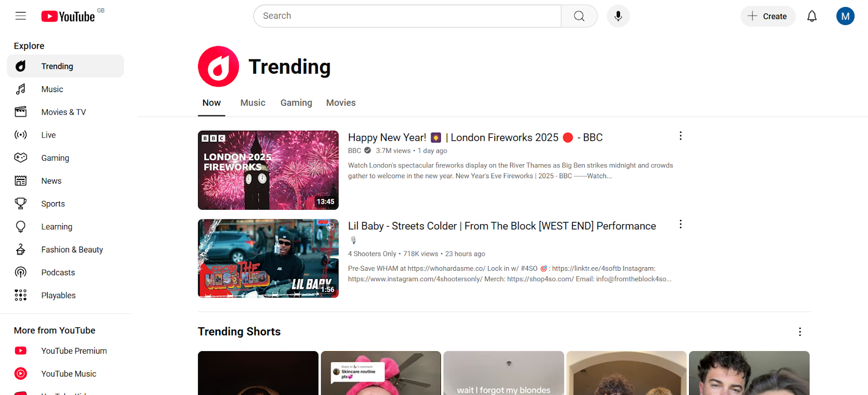The image size is (868, 395).
Task: Click in the Search input field
Action: coord(407,16)
